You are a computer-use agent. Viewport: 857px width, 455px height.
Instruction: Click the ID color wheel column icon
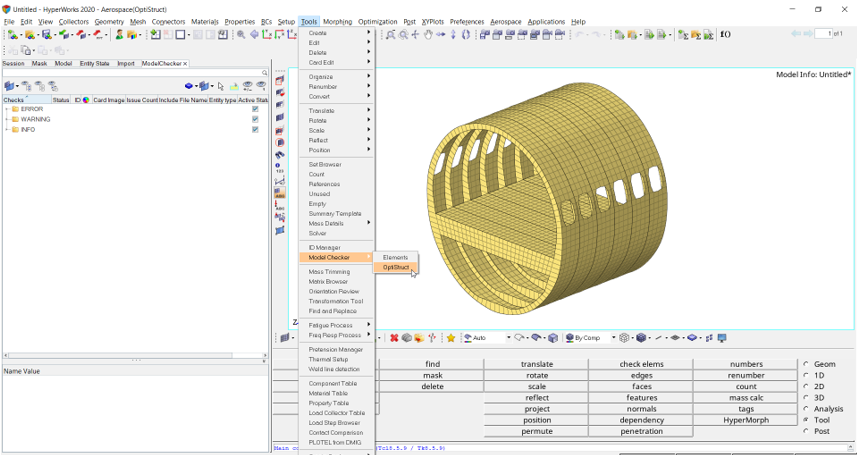coord(85,100)
